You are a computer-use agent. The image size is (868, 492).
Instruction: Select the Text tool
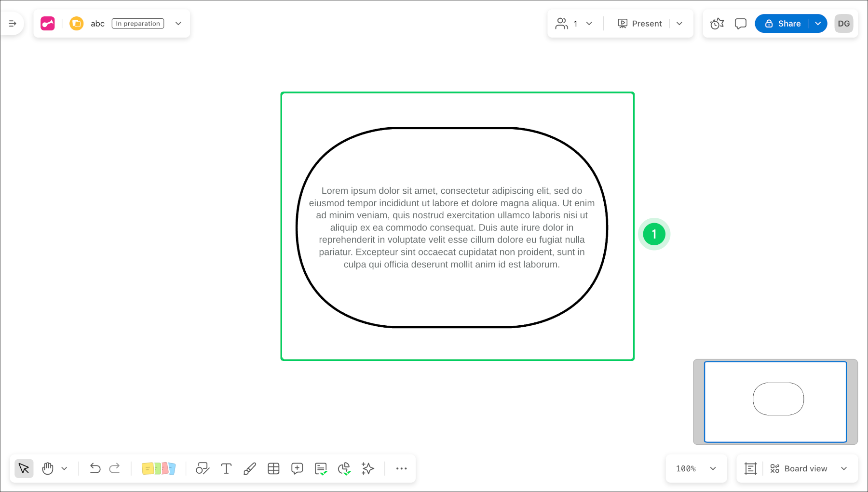click(226, 468)
